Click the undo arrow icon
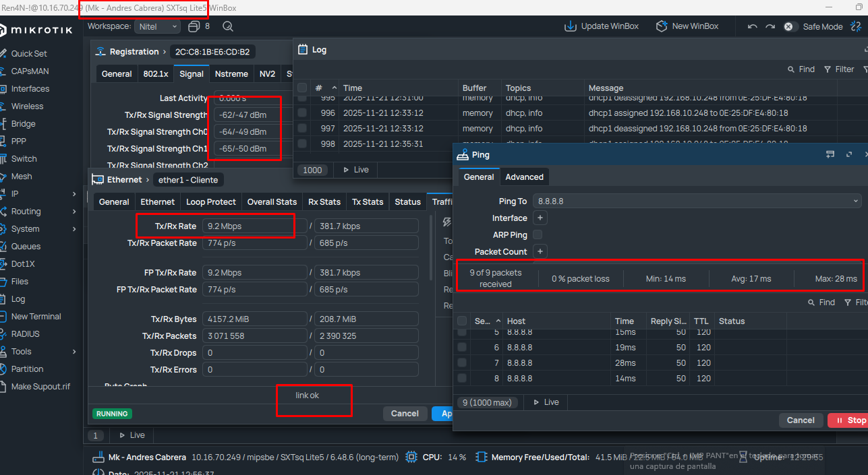868x475 pixels. click(x=753, y=26)
